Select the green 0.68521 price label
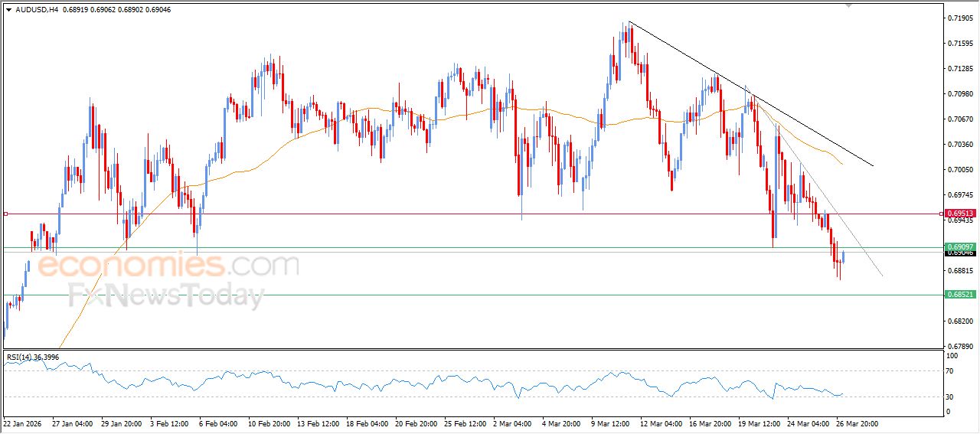 pyautogui.click(x=959, y=295)
